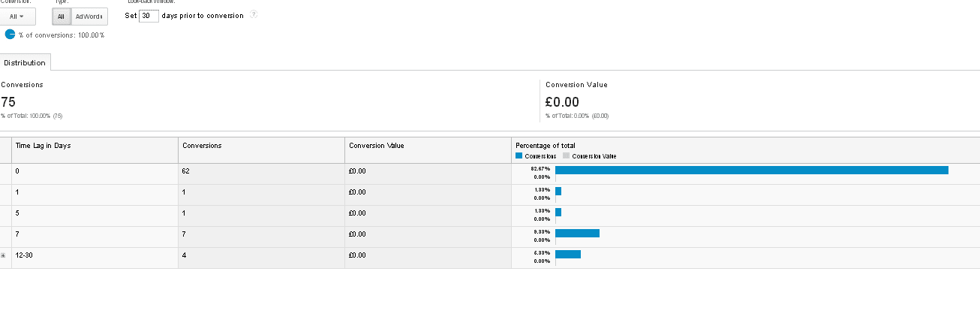This screenshot has height=329, width=980.
Task: Click the bar for the 12-30 day row
Action: tap(568, 254)
